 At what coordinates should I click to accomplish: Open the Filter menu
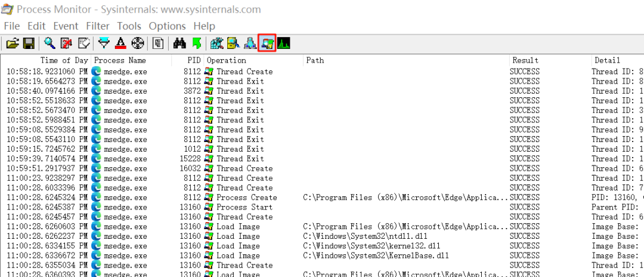98,26
